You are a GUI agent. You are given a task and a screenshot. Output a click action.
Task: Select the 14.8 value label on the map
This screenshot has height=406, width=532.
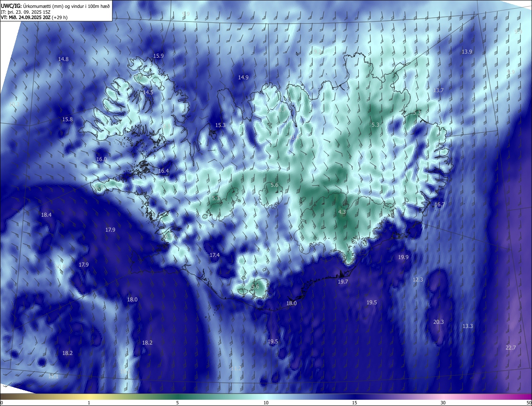pyautogui.click(x=64, y=59)
